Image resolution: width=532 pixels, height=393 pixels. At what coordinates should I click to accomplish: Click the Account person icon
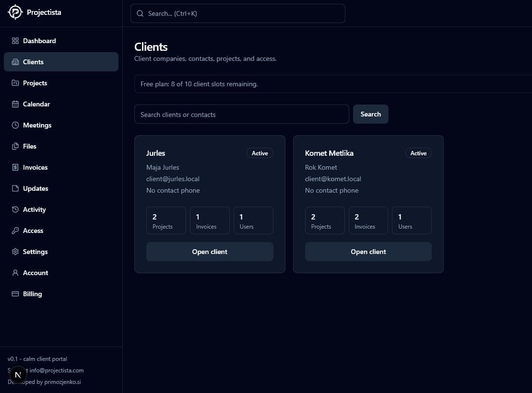(15, 273)
